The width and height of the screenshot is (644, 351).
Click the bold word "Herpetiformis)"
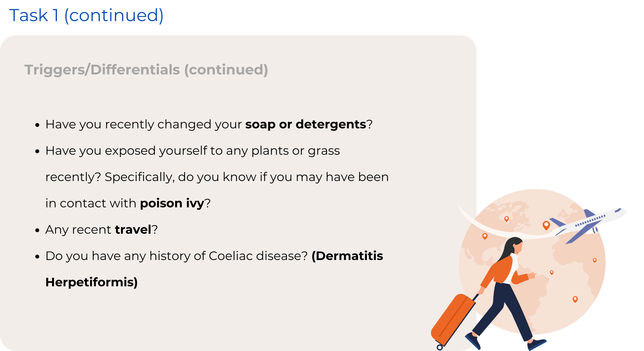coord(91,282)
